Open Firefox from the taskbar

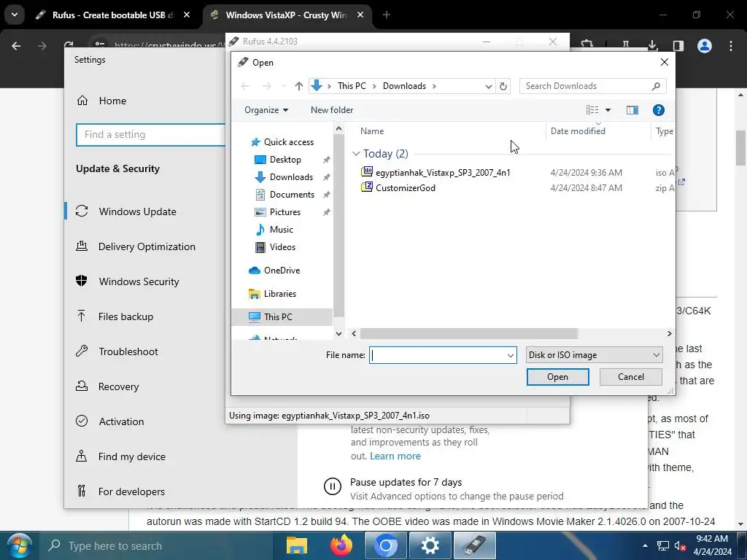[341, 545]
